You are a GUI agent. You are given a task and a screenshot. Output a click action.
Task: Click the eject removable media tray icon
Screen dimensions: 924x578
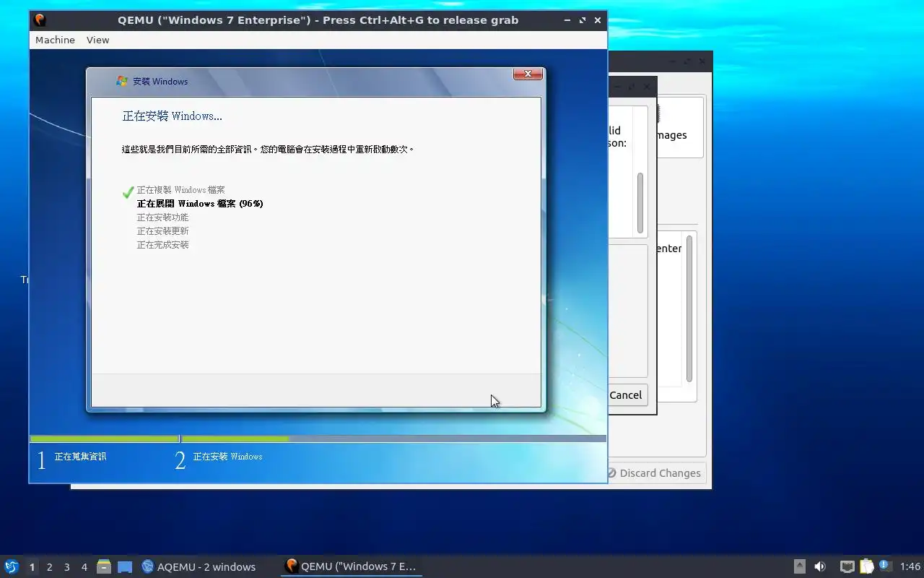[799, 566]
